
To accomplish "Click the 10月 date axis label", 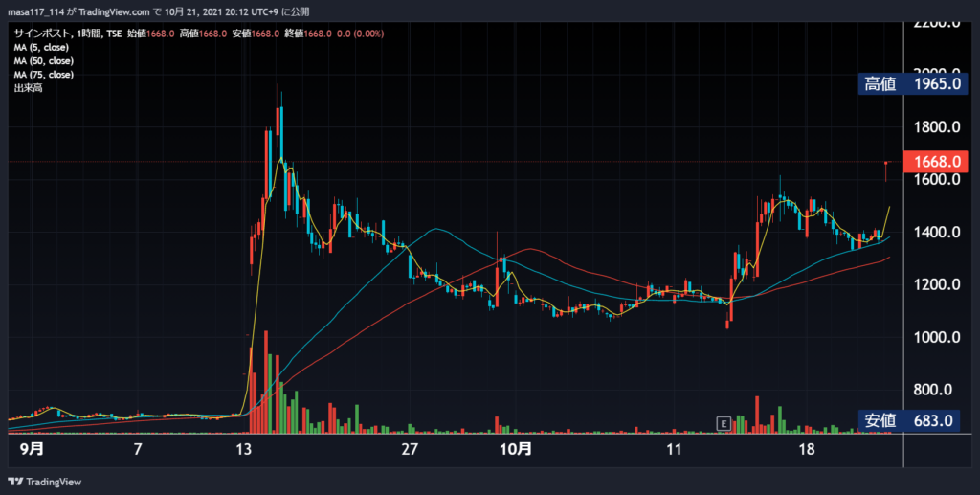I will tap(516, 449).
